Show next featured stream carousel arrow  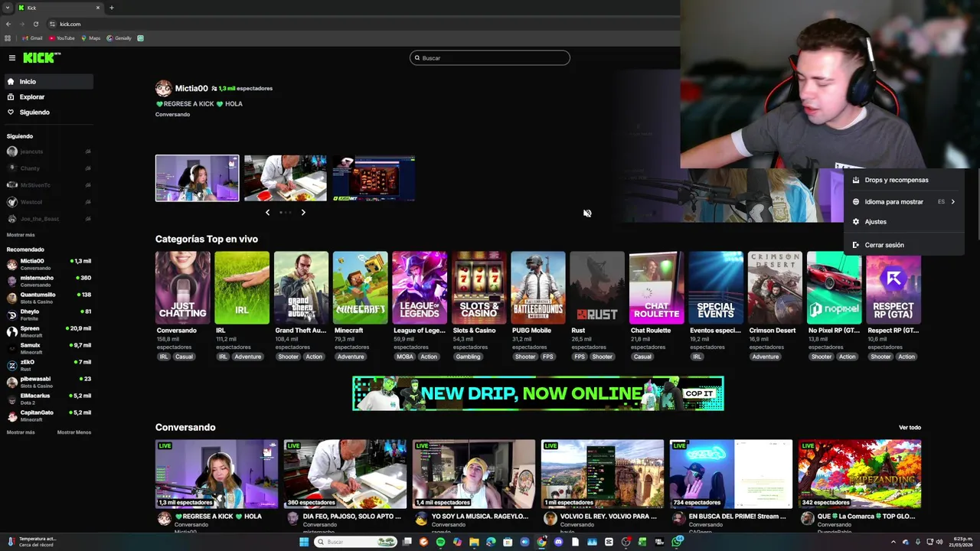(303, 213)
